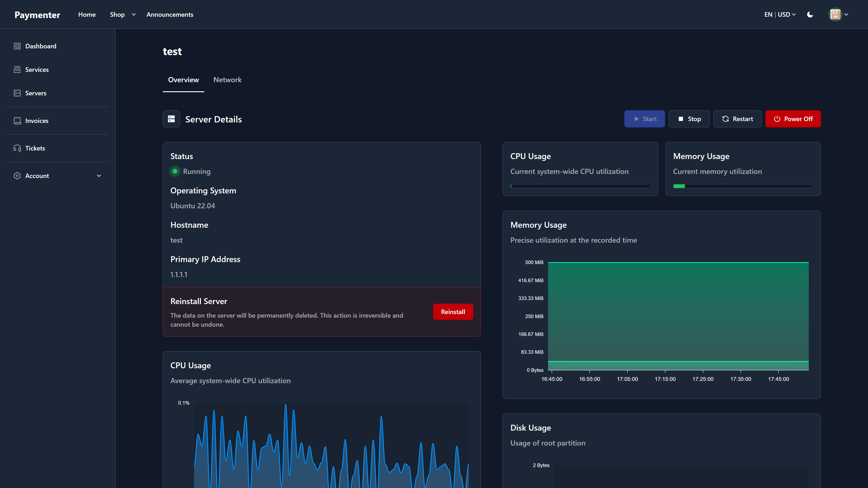Click the Restart server button
The width and height of the screenshot is (868, 488).
[x=737, y=119]
